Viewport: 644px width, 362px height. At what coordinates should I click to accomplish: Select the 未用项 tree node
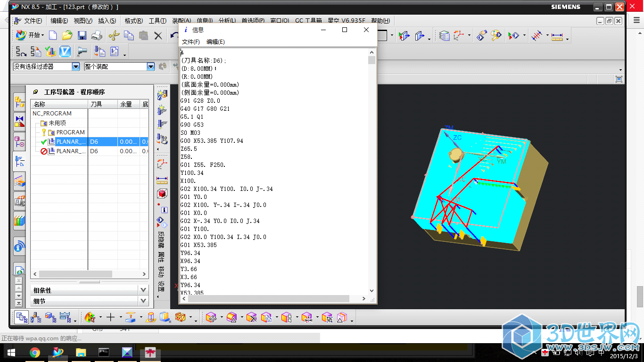[57, 123]
